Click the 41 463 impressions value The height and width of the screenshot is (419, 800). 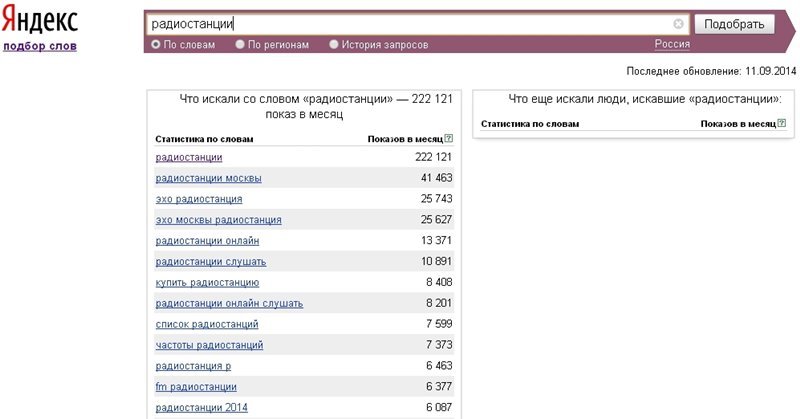point(437,178)
